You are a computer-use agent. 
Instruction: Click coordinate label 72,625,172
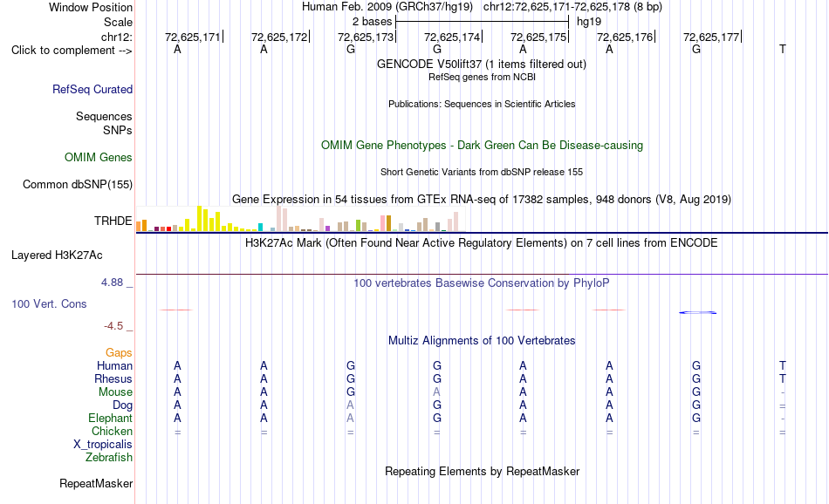279,37
